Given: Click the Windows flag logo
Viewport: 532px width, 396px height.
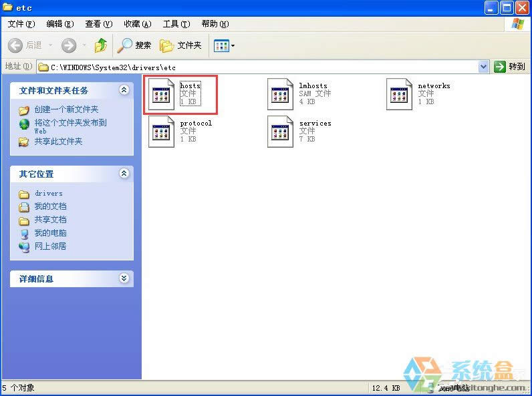Looking at the screenshot, I should coord(518,24).
